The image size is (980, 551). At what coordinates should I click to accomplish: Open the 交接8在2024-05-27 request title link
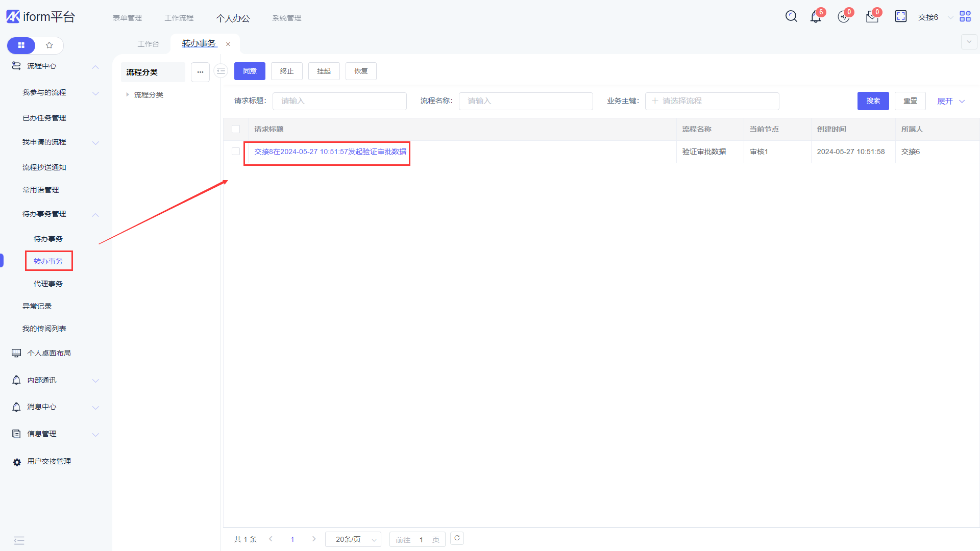click(x=330, y=152)
